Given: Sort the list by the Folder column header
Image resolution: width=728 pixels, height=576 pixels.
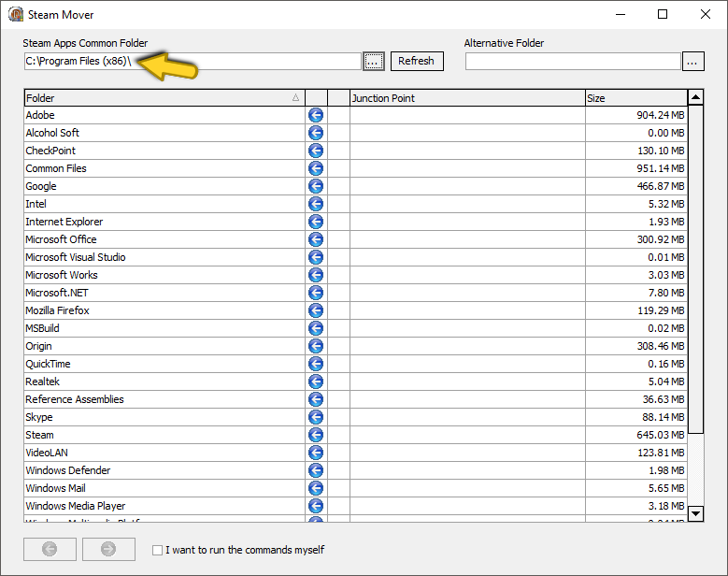Looking at the screenshot, I should 164,98.
